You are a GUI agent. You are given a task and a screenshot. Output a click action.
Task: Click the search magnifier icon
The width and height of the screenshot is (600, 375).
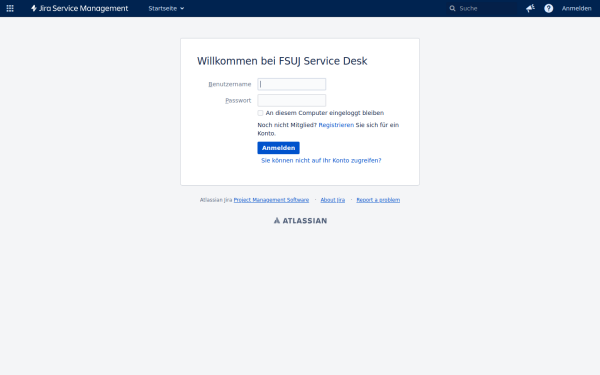click(452, 8)
